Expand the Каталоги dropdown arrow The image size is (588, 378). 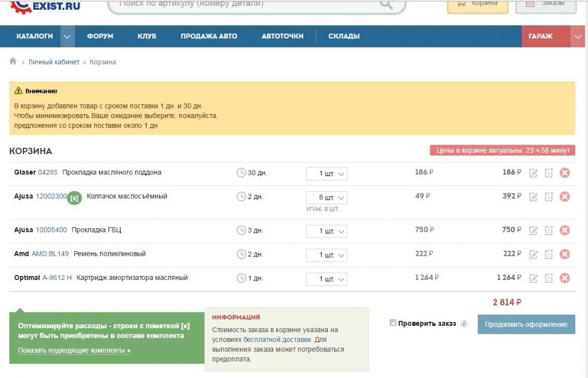tap(67, 36)
